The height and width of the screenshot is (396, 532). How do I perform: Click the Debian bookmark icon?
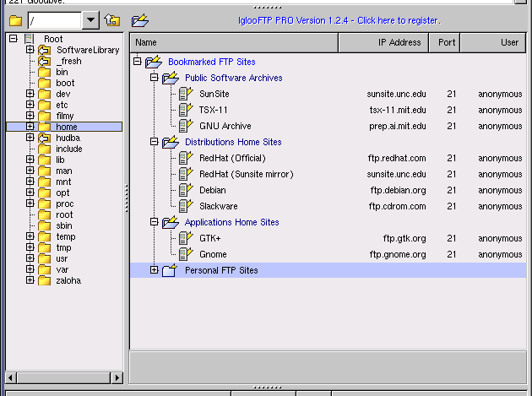[x=186, y=190]
